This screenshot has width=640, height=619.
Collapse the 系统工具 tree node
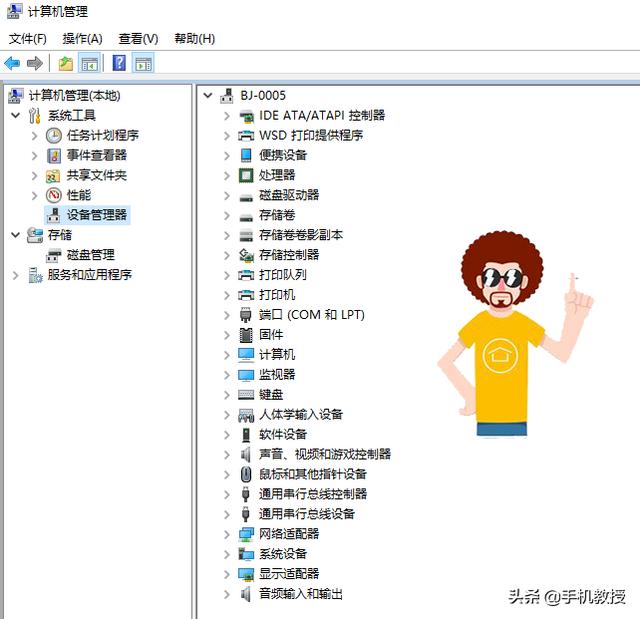[16, 115]
